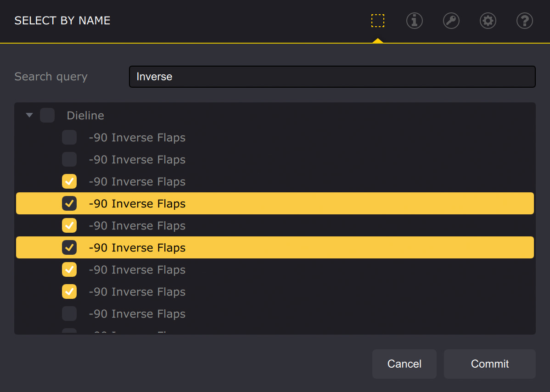Open the info panel icon
This screenshot has width=550, height=392.
coord(414,21)
